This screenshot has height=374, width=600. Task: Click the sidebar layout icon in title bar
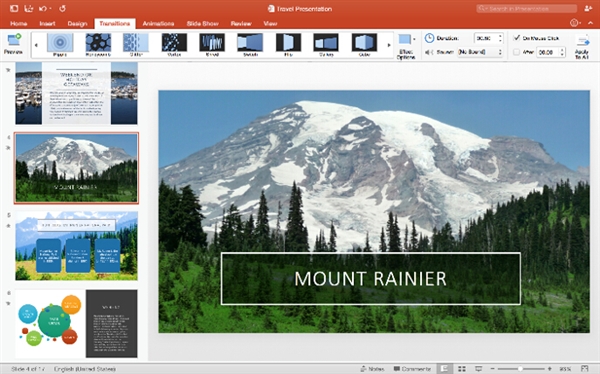14,8
